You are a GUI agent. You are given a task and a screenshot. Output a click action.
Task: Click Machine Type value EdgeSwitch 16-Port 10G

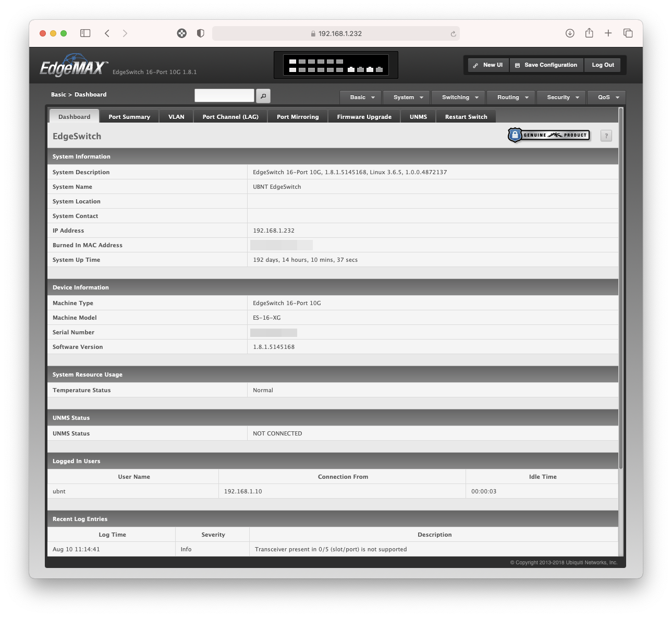click(x=287, y=303)
